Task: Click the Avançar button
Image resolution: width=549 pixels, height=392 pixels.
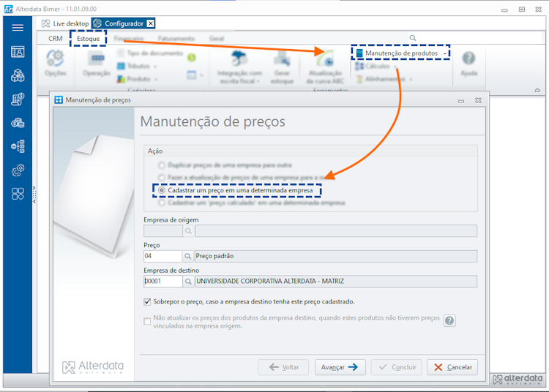Action: (x=340, y=367)
